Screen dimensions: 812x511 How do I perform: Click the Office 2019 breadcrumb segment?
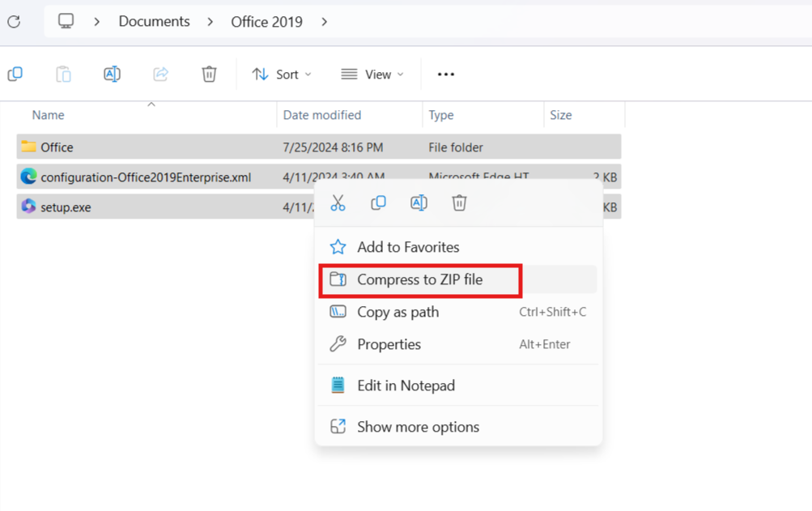(x=266, y=22)
